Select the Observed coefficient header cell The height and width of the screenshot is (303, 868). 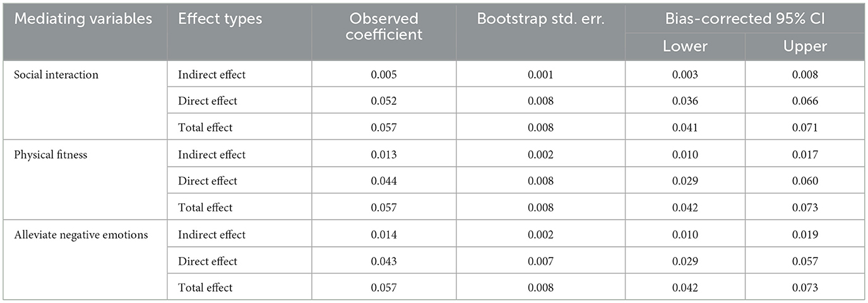tap(384, 27)
